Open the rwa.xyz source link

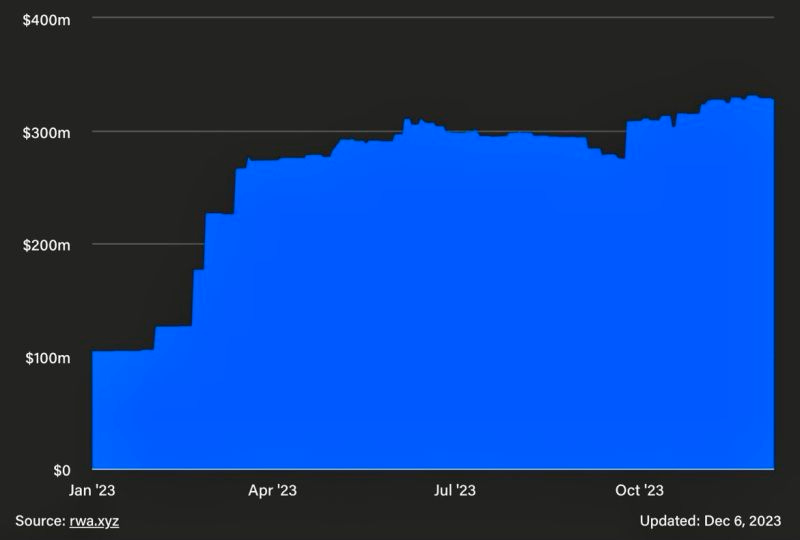point(94,521)
